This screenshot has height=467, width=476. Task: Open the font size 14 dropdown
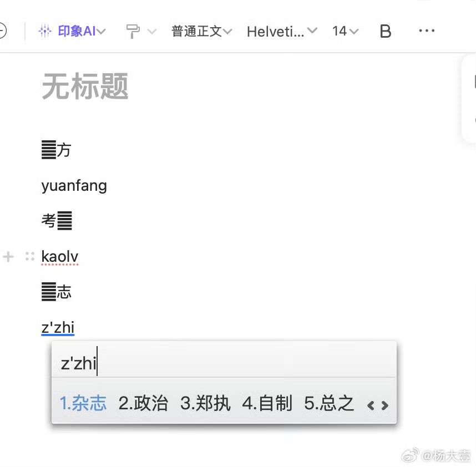345,31
